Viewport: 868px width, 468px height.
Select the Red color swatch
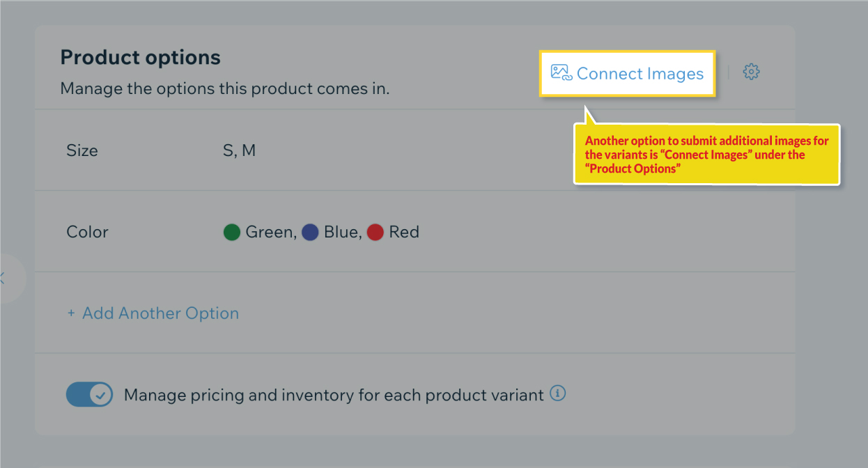click(375, 232)
